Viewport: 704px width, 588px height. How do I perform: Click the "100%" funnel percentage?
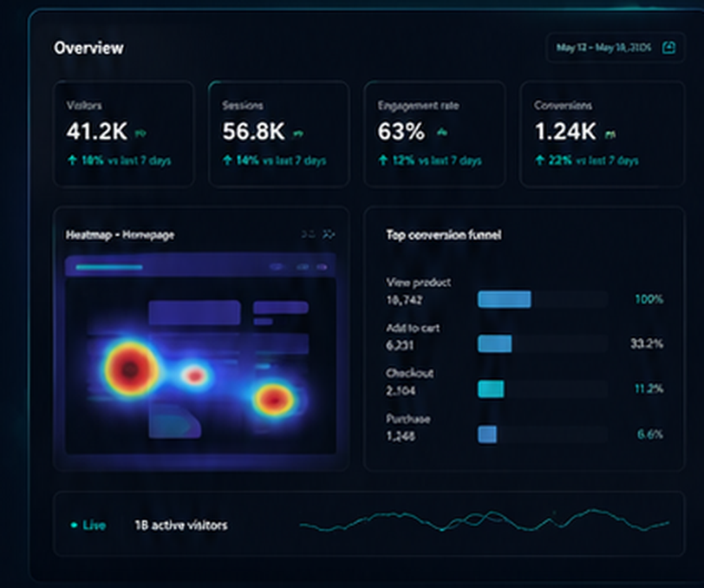[x=649, y=299]
